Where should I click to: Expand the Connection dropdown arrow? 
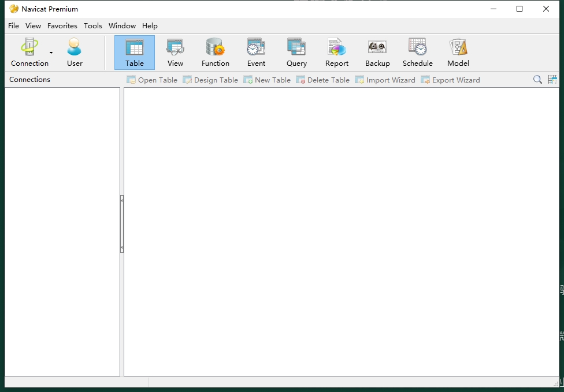(x=51, y=53)
